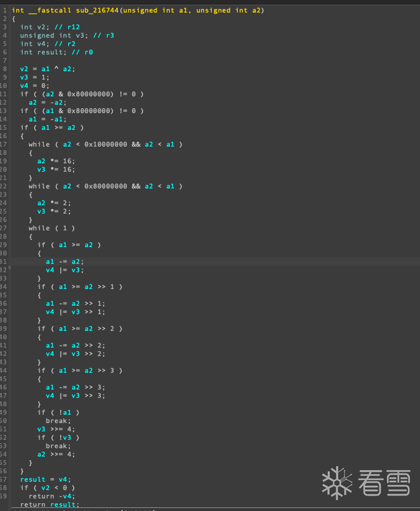Viewport: 420px width, 511px height.
Task: Select declaration 'unsigned int v3; // r3'
Action: tap(67, 35)
